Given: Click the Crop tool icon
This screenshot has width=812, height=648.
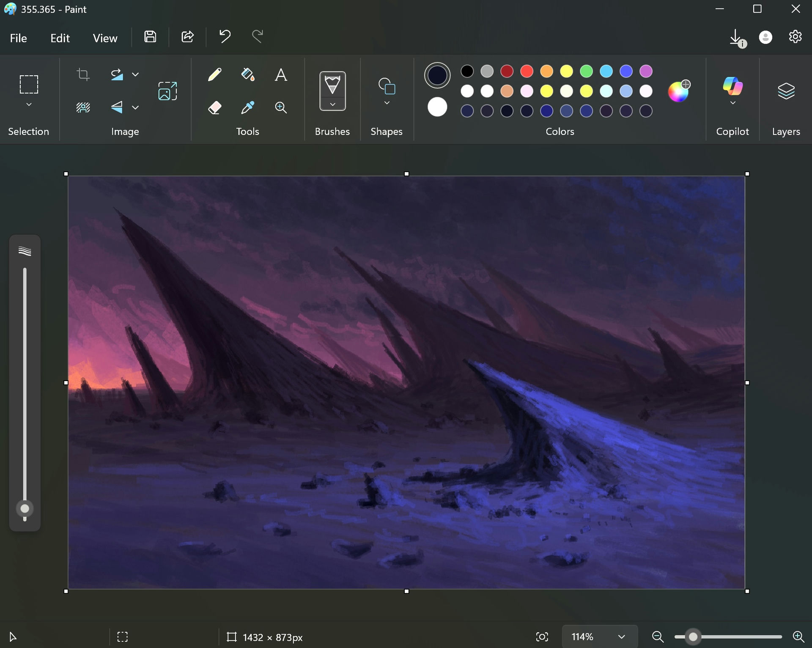Looking at the screenshot, I should 83,75.
